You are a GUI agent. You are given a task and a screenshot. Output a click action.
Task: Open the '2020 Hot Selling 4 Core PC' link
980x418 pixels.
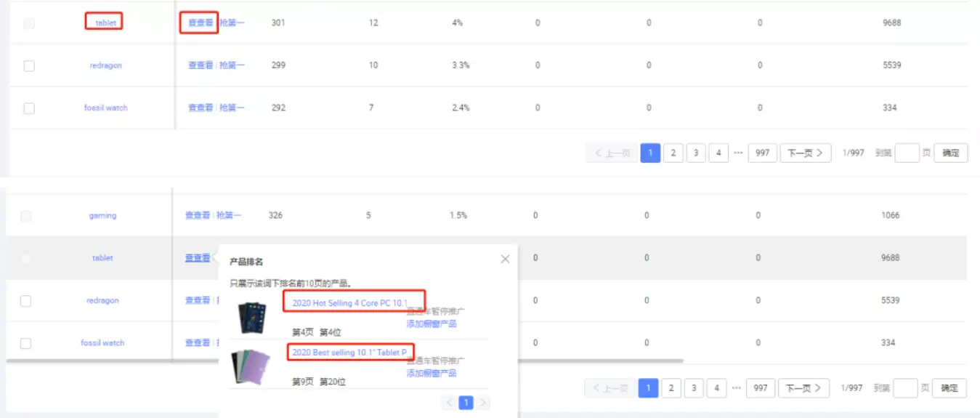click(349, 302)
